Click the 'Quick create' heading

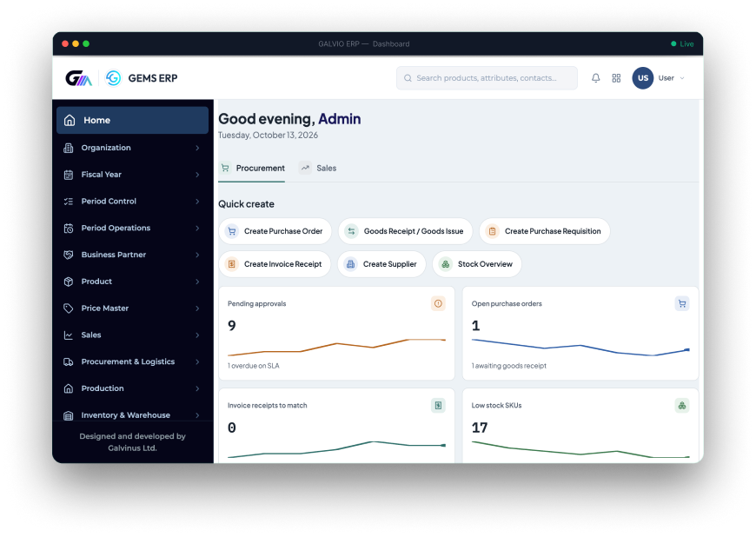(247, 204)
